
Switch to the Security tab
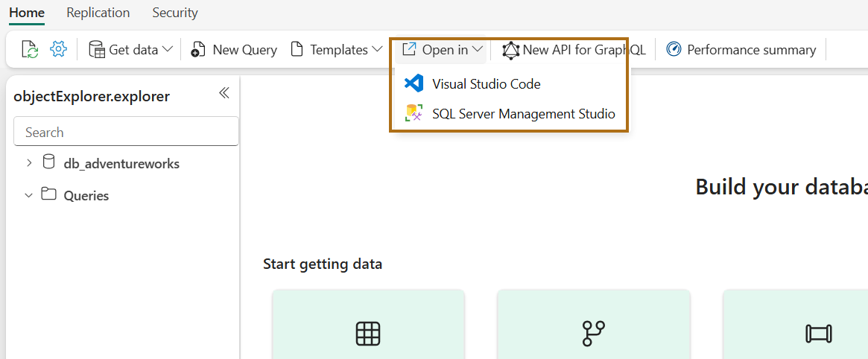[175, 12]
